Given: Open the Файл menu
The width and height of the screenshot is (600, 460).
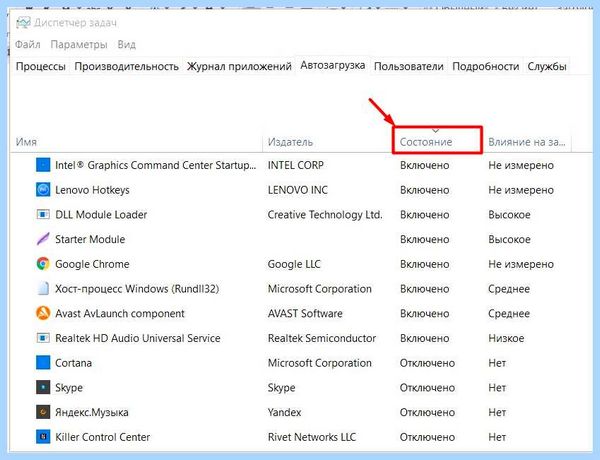Looking at the screenshot, I should [x=28, y=44].
